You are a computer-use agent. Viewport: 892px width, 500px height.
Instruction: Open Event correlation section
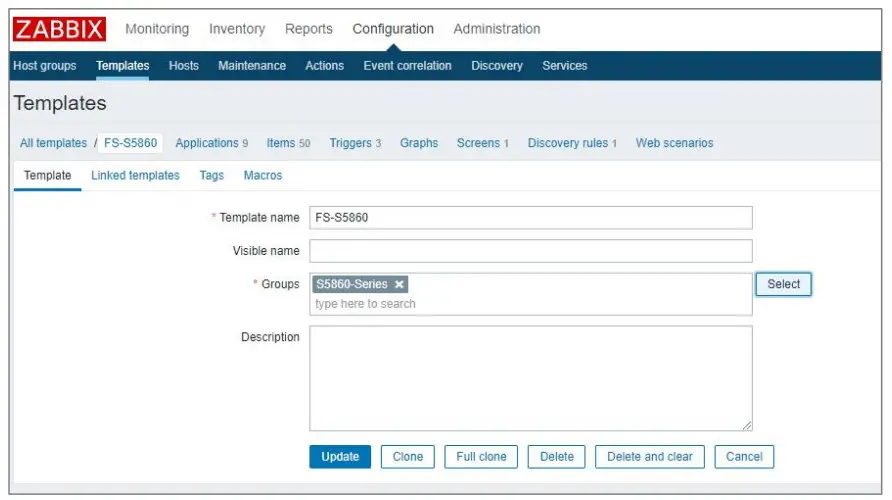[x=407, y=65]
